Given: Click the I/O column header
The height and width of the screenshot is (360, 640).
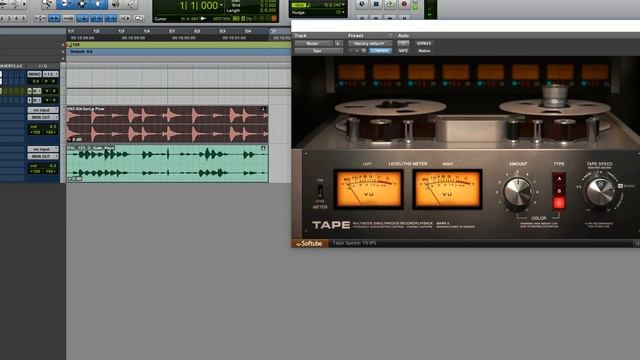Looking at the screenshot, I should tap(43, 66).
